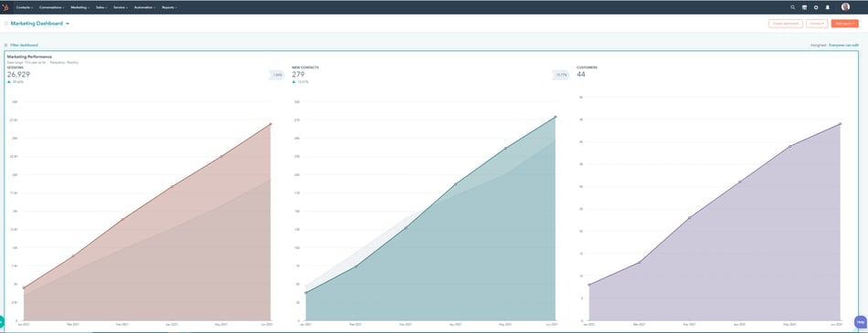The image size is (868, 333).
Task: Click the Apr 2021 point on New Contacts chart
Action: click(x=456, y=184)
